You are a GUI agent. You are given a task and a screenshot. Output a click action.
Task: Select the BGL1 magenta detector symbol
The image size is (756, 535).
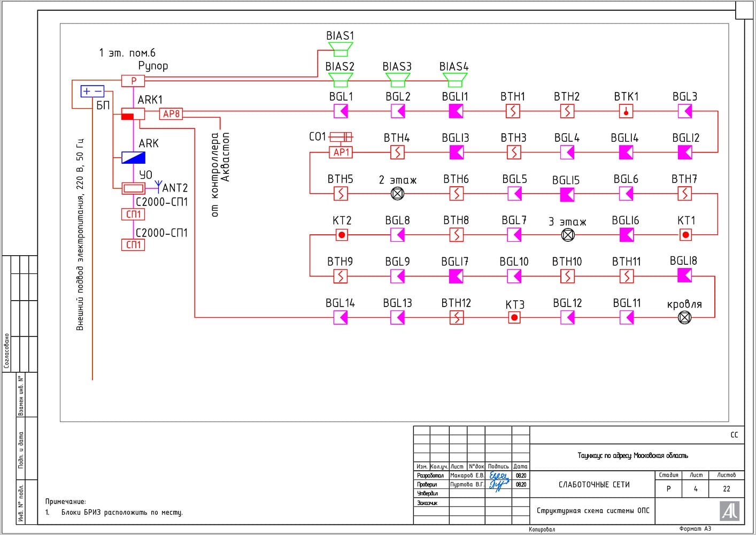(x=341, y=111)
